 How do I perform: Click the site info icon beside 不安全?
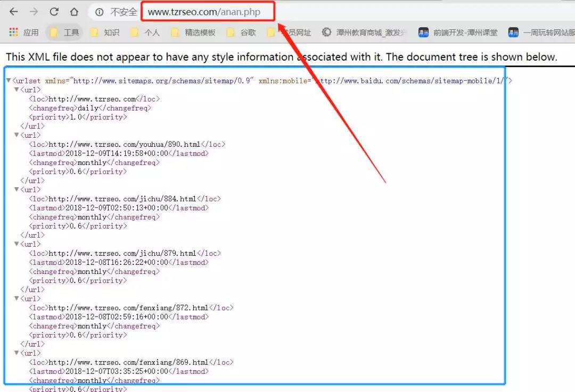pos(99,12)
